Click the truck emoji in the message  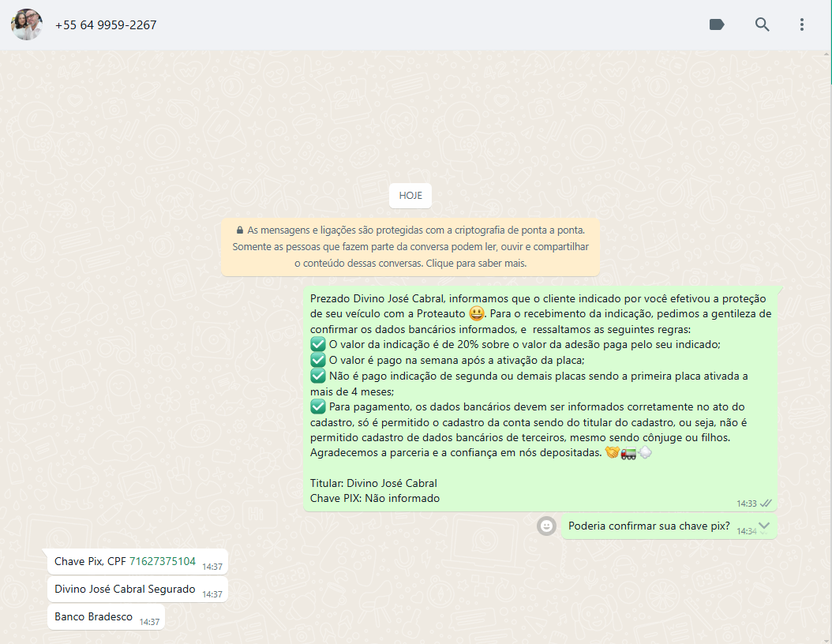pyautogui.click(x=628, y=452)
